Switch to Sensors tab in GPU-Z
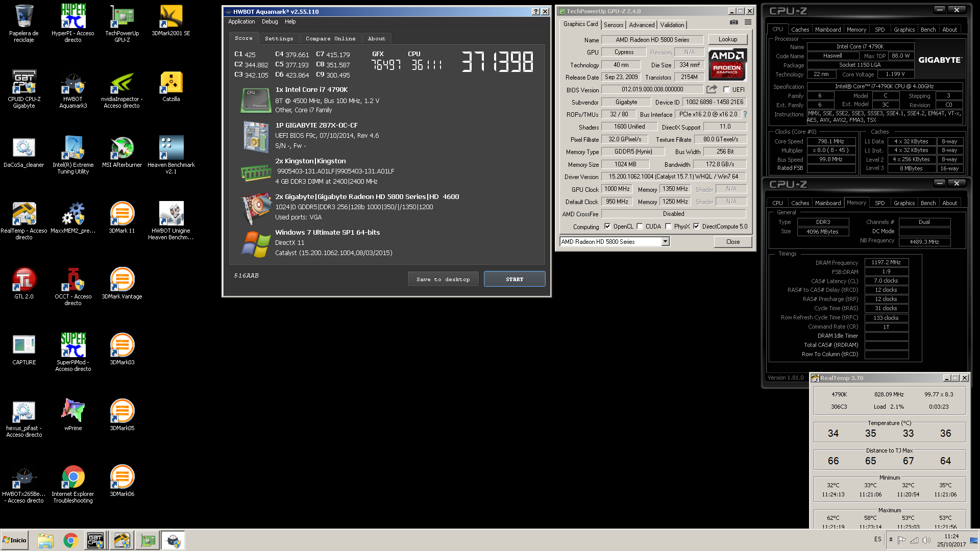This screenshot has width=980, height=551. click(614, 24)
